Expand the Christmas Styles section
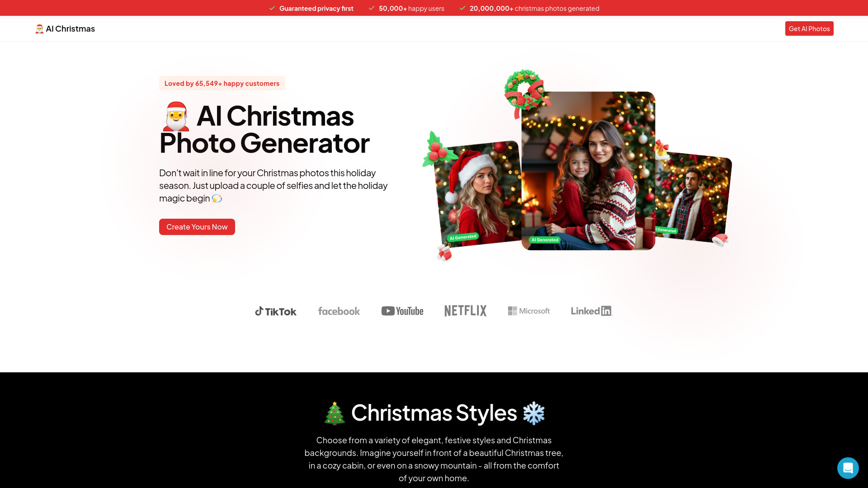 pos(434,412)
